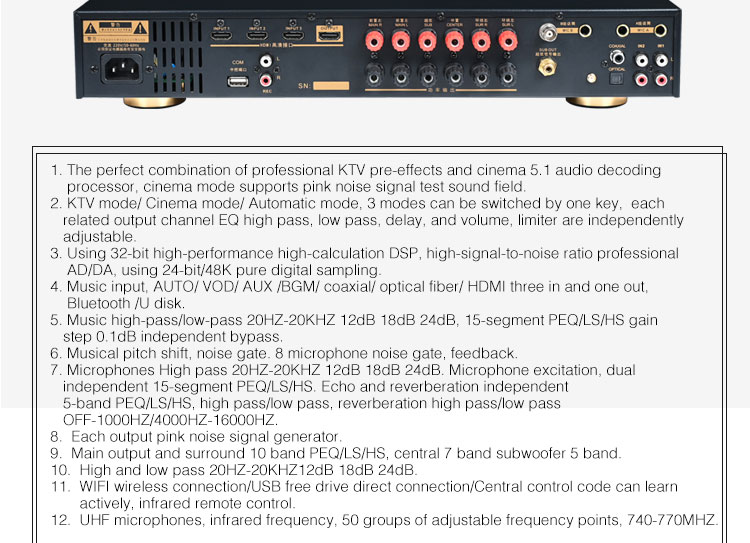
Task: Click the SN serial number label field
Action: pos(331,86)
